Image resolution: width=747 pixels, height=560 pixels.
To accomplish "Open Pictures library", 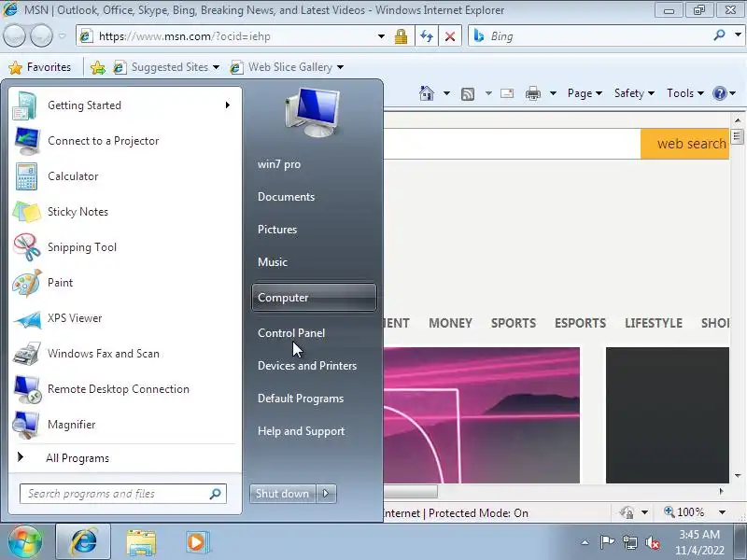I will pos(314,230).
